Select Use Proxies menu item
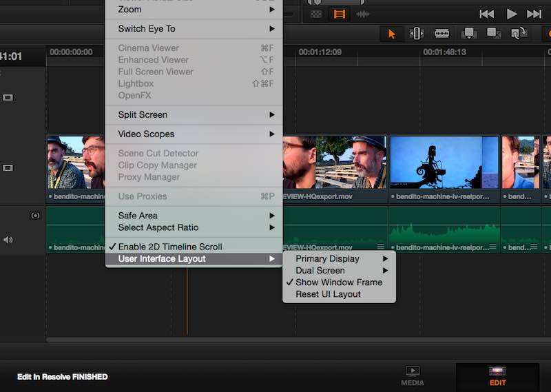The height and width of the screenshot is (392, 551). click(194, 196)
